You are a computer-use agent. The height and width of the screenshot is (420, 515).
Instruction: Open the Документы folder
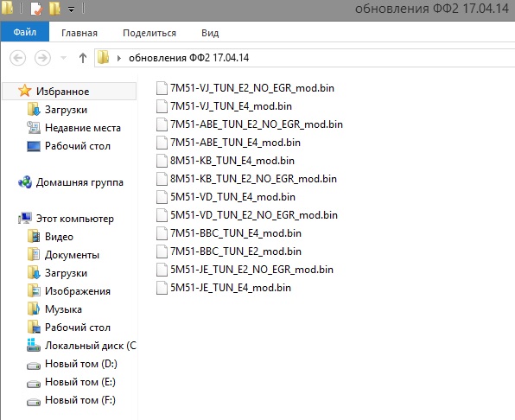72,255
